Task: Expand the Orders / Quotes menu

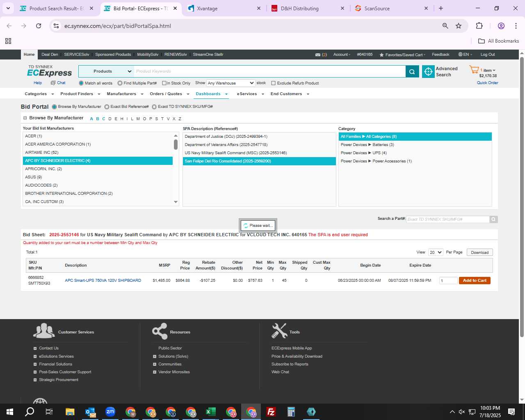Action: [169, 94]
